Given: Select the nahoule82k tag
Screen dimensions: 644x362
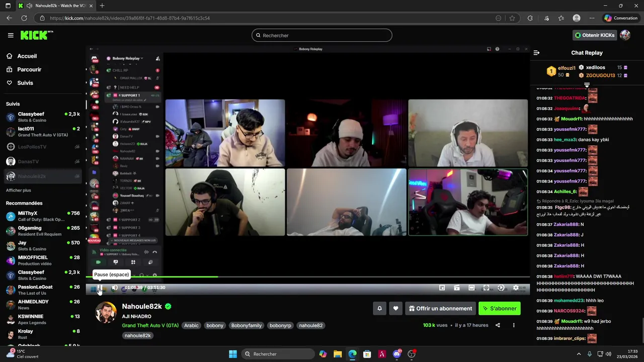Looking at the screenshot, I should click(x=138, y=335).
